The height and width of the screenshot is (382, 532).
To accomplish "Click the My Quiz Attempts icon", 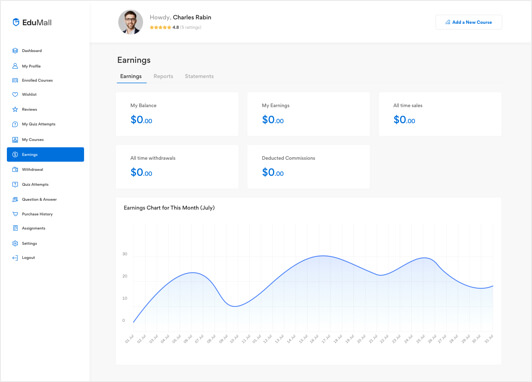I will pyautogui.click(x=15, y=124).
